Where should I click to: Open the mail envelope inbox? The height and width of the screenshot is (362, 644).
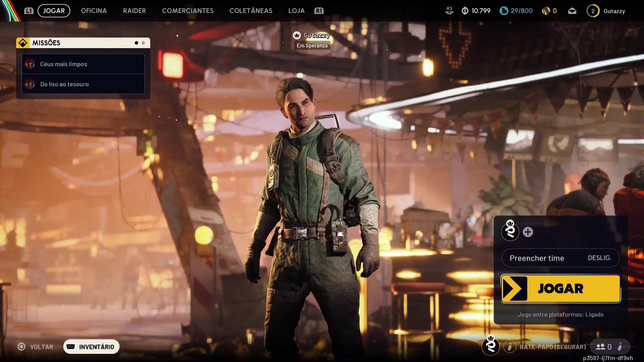[572, 11]
